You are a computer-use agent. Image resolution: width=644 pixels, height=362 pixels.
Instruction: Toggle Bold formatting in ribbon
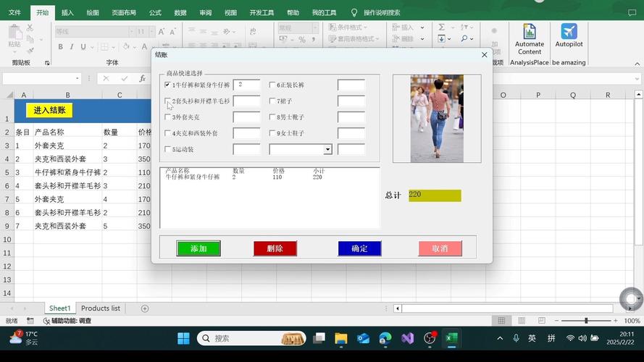tap(60, 47)
